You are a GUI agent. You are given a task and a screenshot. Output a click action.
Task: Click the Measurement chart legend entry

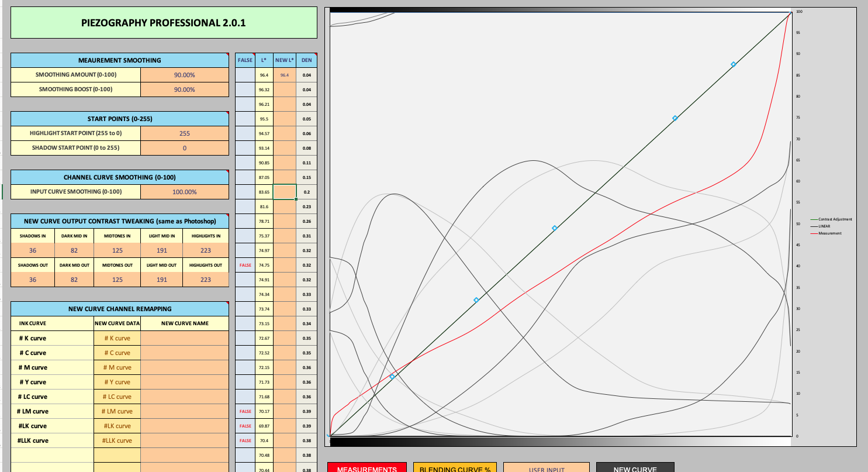(x=826, y=233)
